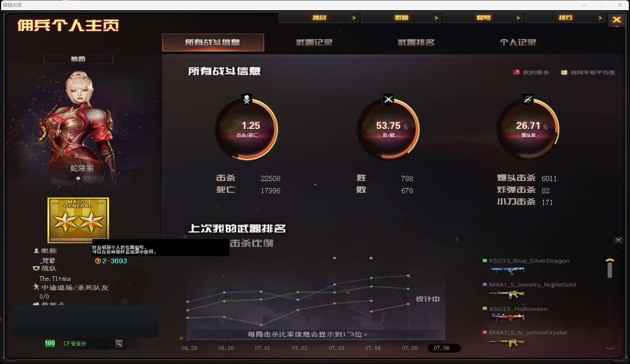630x364 pixels.
Task: Switch to the 武器记录 tab
Action: point(314,42)
